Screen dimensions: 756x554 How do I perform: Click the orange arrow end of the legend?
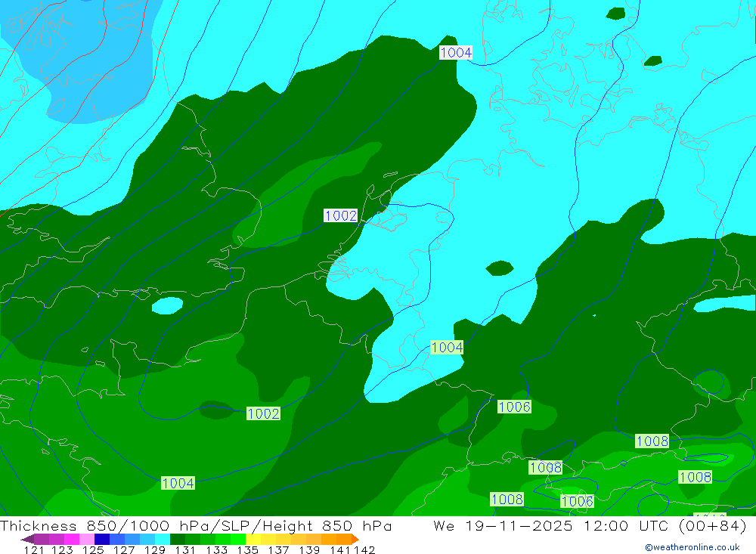[x=355, y=539]
